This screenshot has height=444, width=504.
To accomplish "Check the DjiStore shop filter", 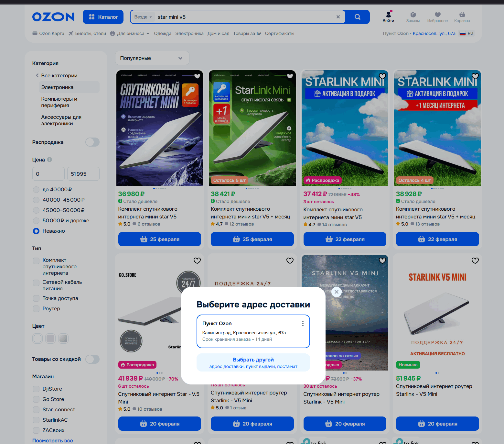I will click(x=36, y=389).
